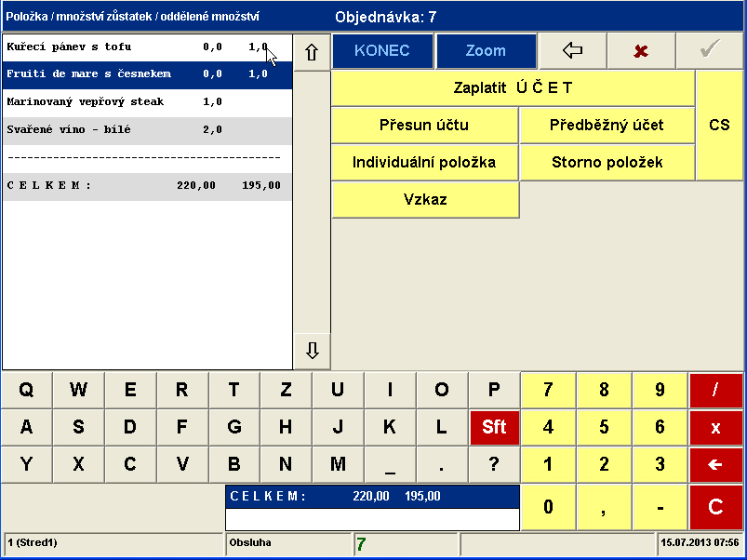Click the white text input field
The image size is (747, 560).
tap(371, 519)
